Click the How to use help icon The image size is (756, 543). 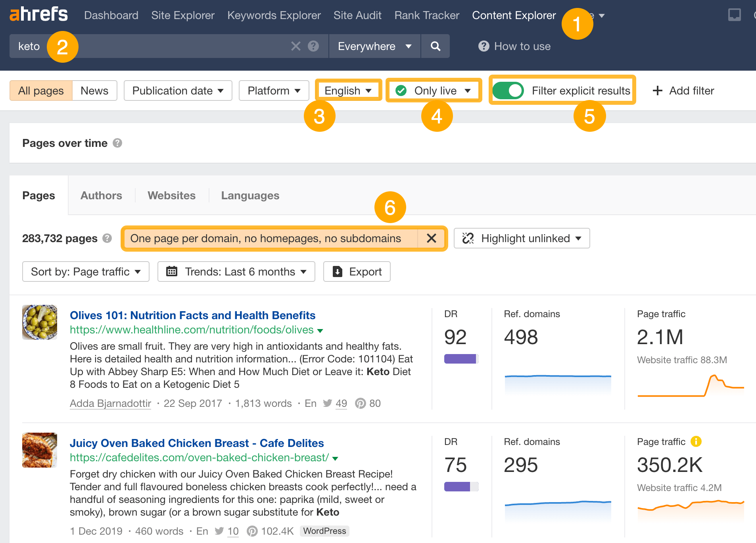(484, 46)
